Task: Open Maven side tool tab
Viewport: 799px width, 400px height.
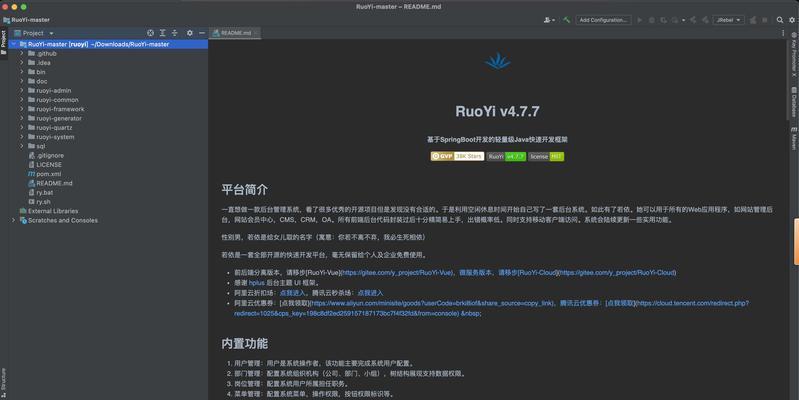Action: (x=793, y=139)
